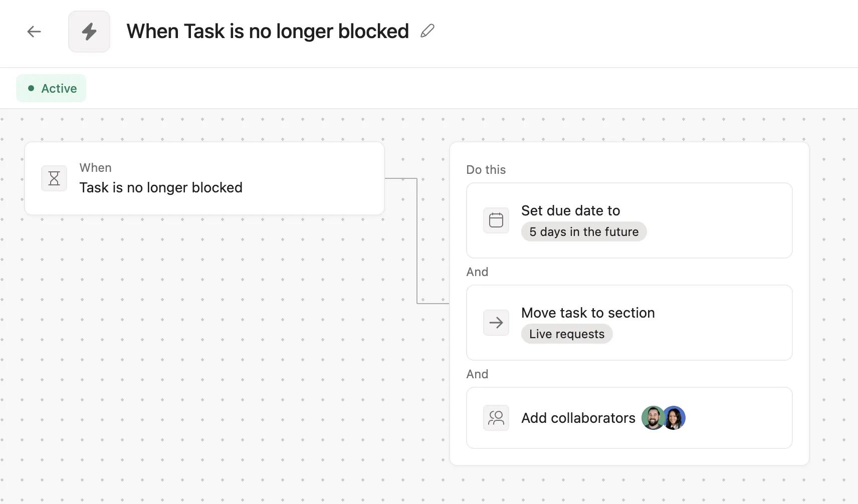Click the back arrow icon
This screenshot has height=504, width=858.
(x=34, y=32)
